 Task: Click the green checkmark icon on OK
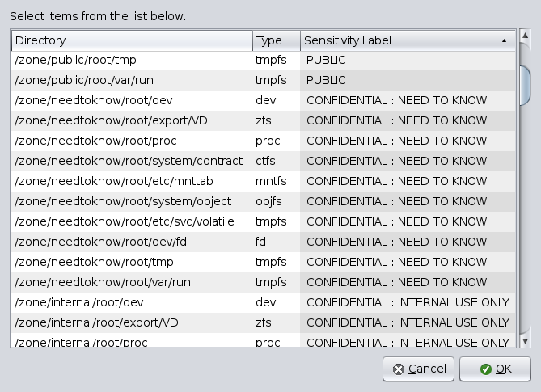tap(485, 369)
